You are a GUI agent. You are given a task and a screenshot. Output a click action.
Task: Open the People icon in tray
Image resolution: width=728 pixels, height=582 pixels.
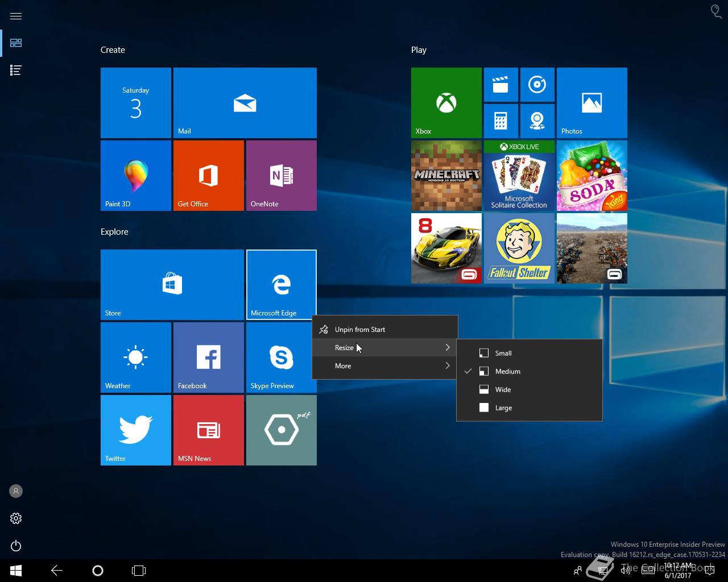click(x=578, y=571)
